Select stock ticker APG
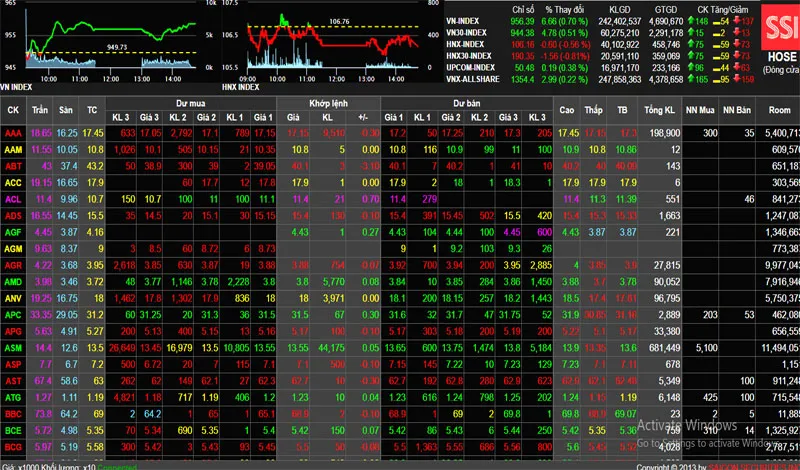The height and width of the screenshot is (470, 800). (13, 331)
